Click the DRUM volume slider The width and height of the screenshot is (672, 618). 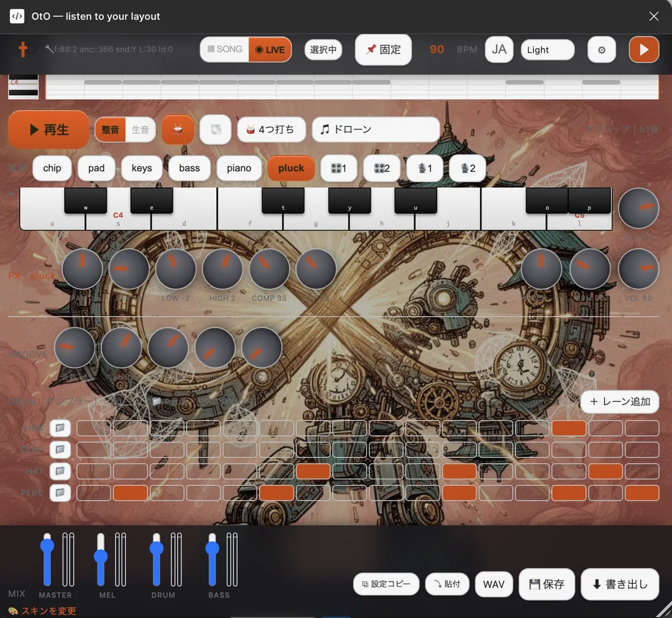(x=156, y=559)
